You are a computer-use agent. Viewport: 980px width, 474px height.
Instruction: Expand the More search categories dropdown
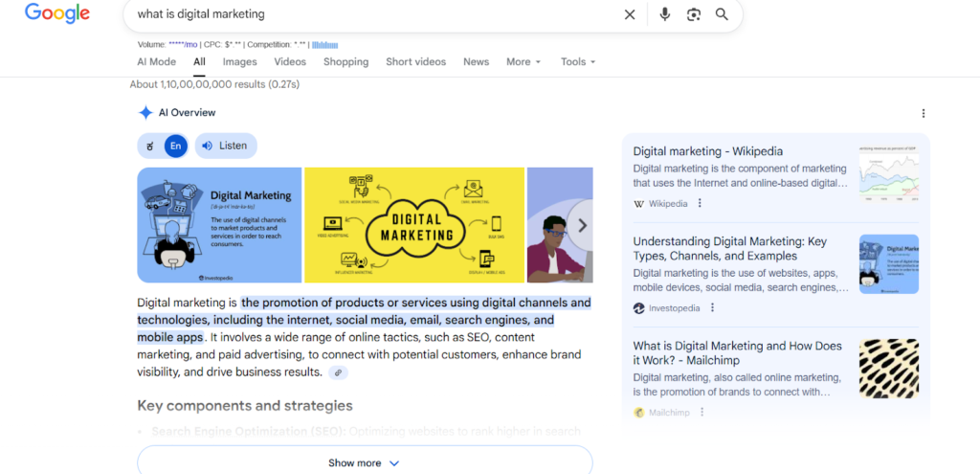point(523,62)
